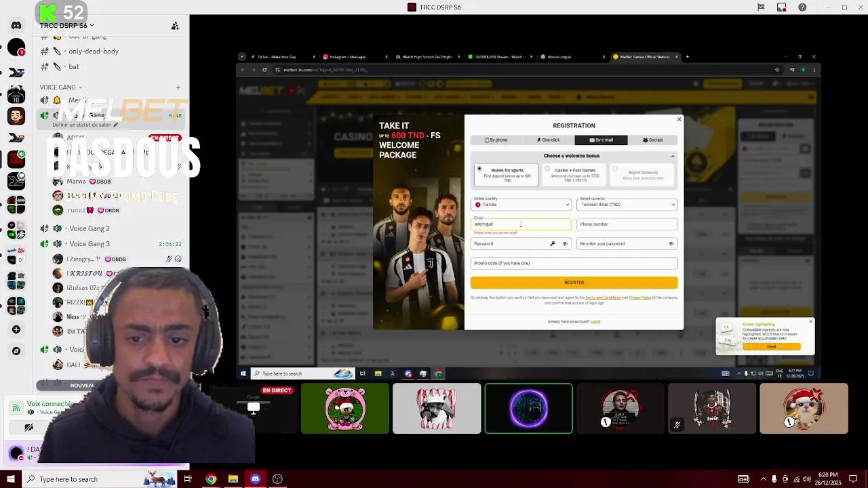Switch to Socials registration tab
This screenshot has height=488, width=868.
[x=652, y=140]
